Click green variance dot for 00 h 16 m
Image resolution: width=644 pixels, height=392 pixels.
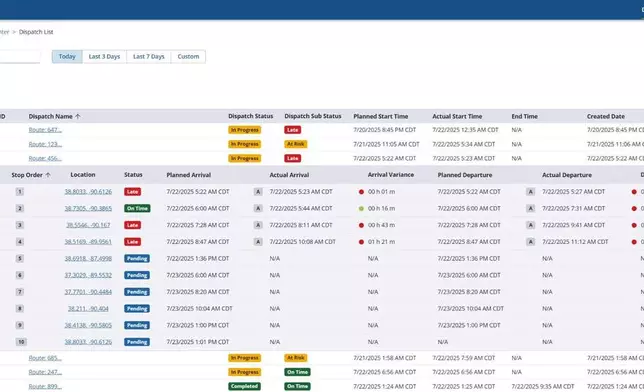tap(361, 209)
